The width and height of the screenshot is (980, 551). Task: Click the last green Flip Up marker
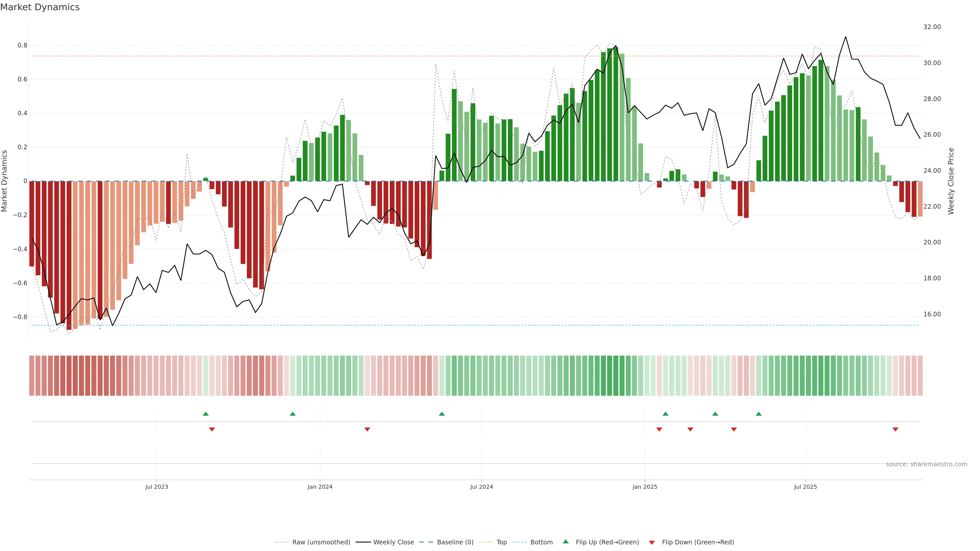(x=758, y=414)
